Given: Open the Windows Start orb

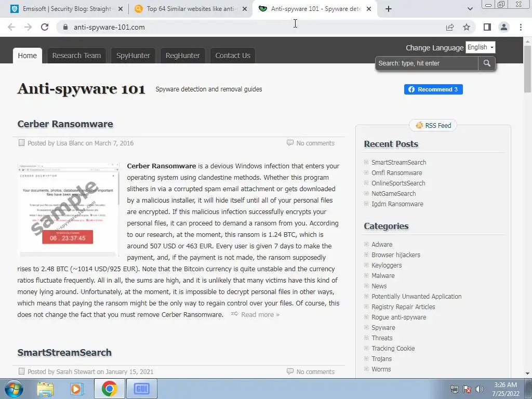Looking at the screenshot, I should point(14,389).
